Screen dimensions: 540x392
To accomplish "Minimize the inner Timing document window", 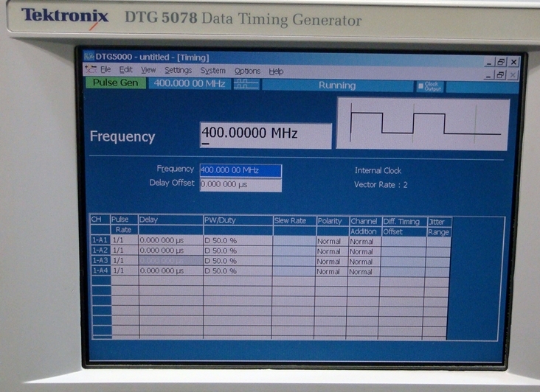I will 488,74.
